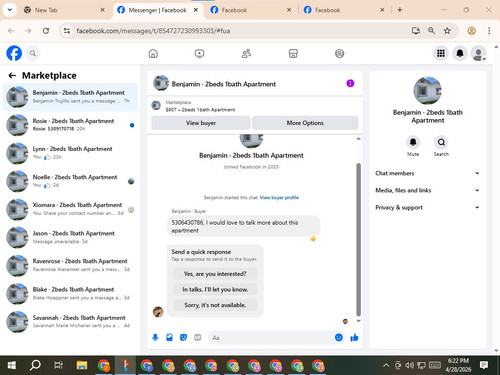The height and width of the screenshot is (375, 500).
Task: Open Chrome three-dot menu
Action: coord(489,31)
